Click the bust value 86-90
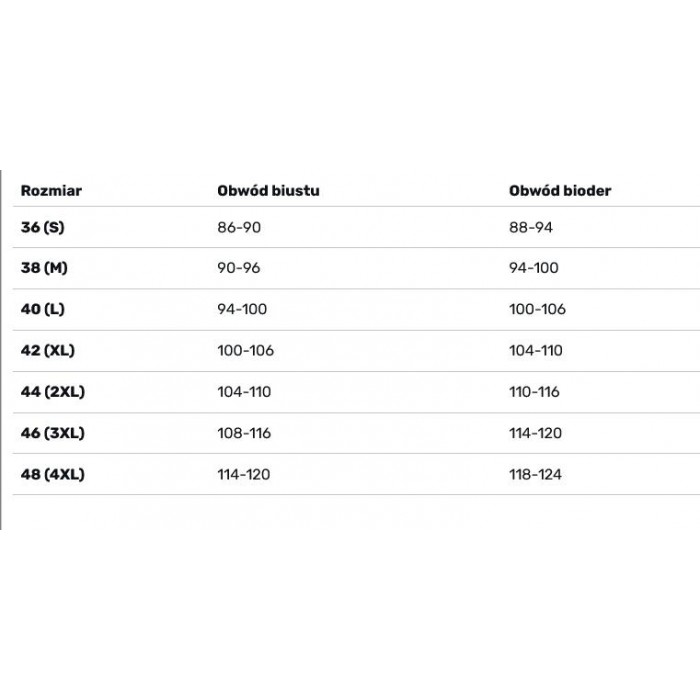The image size is (700, 700). tap(239, 227)
